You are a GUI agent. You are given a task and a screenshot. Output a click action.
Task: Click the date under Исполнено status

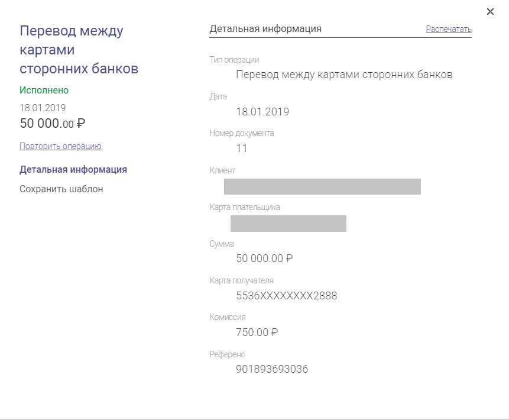(43, 108)
